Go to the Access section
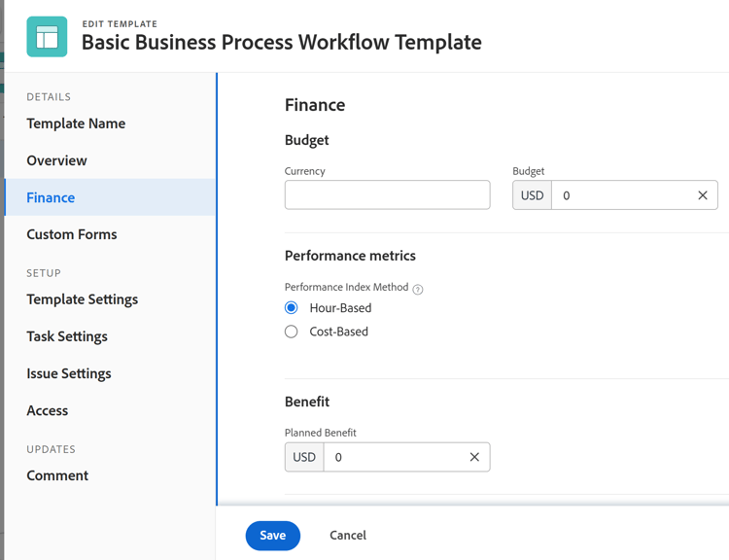The width and height of the screenshot is (729, 560). pos(48,410)
